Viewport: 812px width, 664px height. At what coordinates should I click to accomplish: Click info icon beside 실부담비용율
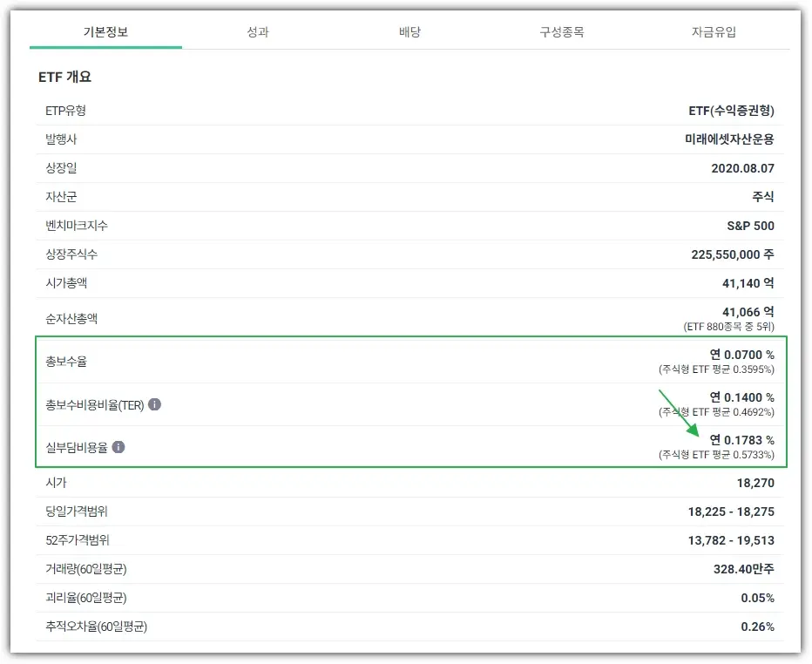(x=118, y=447)
